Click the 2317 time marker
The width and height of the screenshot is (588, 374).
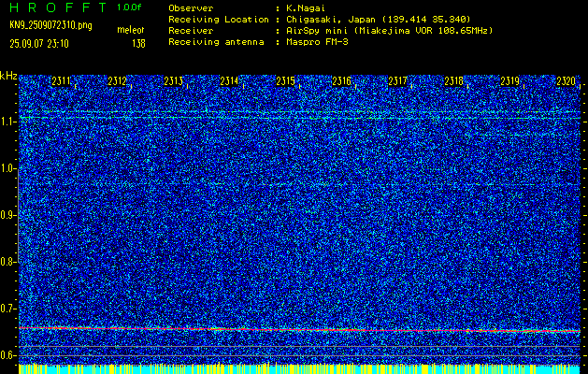click(397, 81)
